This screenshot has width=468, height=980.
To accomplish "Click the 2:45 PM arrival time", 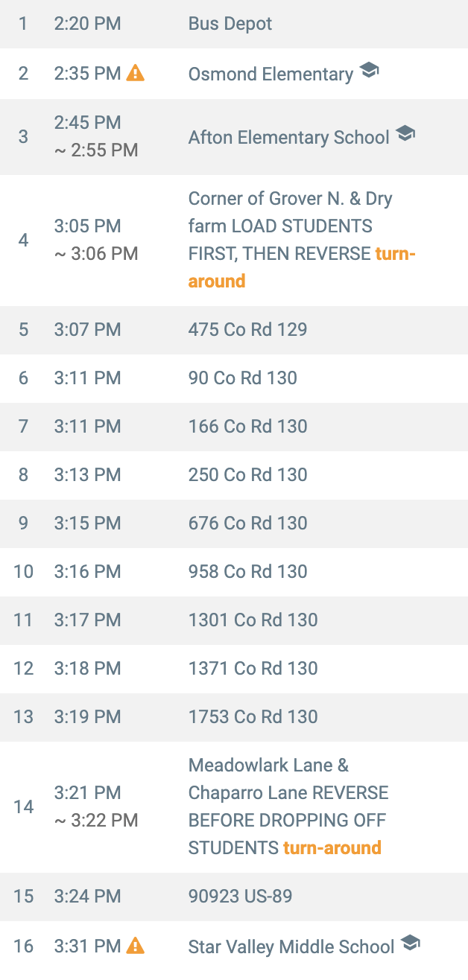I will pos(87,123).
